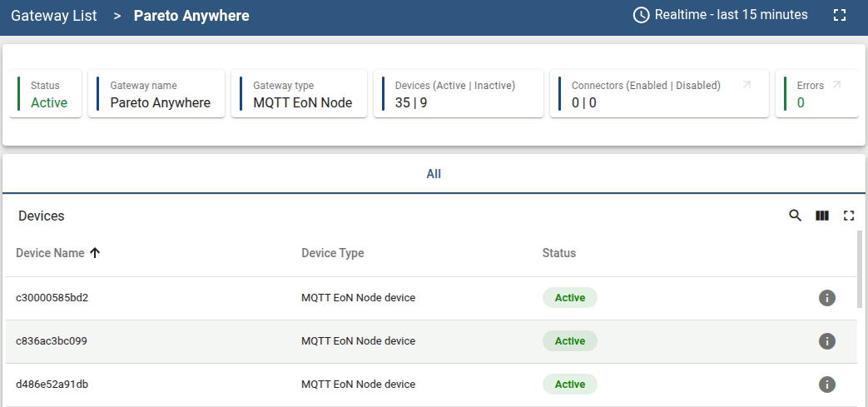Click the MQTT EoN Node gateway type card

299,93
